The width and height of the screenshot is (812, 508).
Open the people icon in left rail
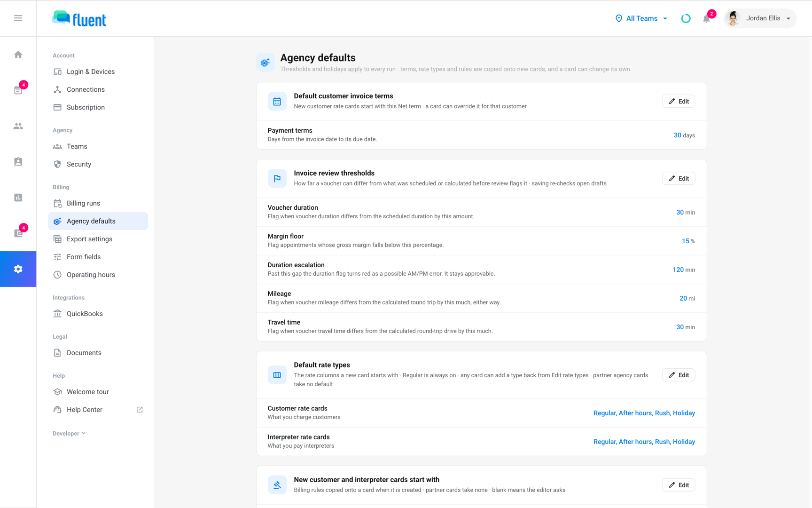[x=18, y=126]
